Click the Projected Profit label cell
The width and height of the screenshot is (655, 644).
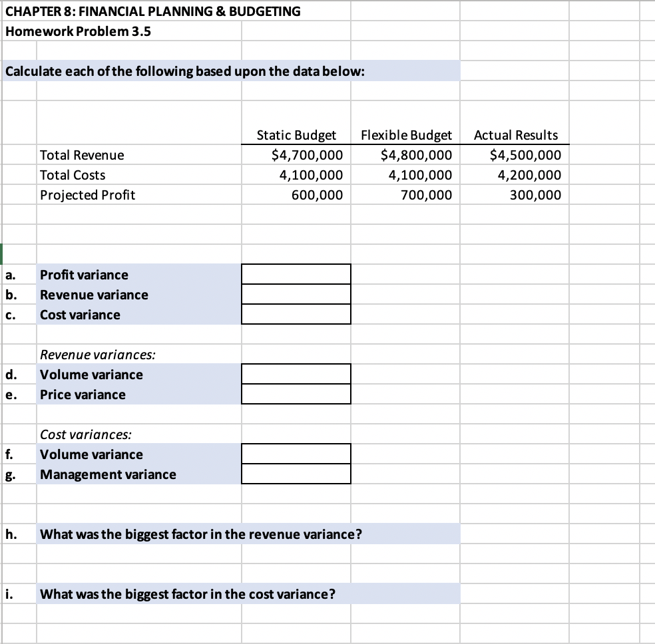pos(88,195)
